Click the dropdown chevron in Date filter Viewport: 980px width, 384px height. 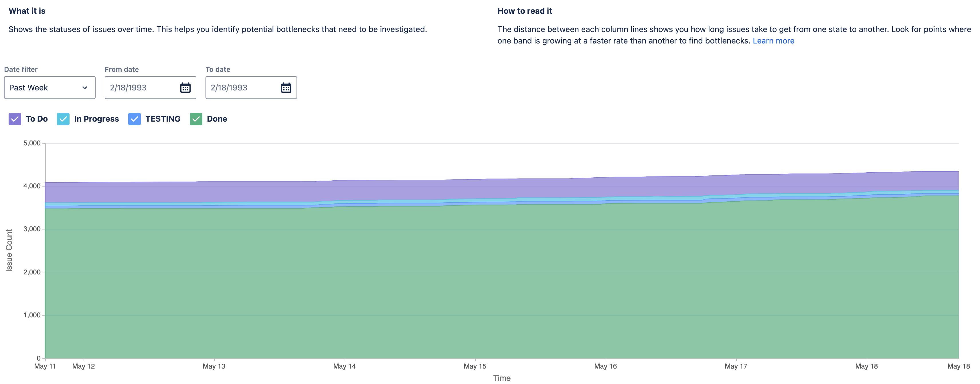(x=84, y=88)
